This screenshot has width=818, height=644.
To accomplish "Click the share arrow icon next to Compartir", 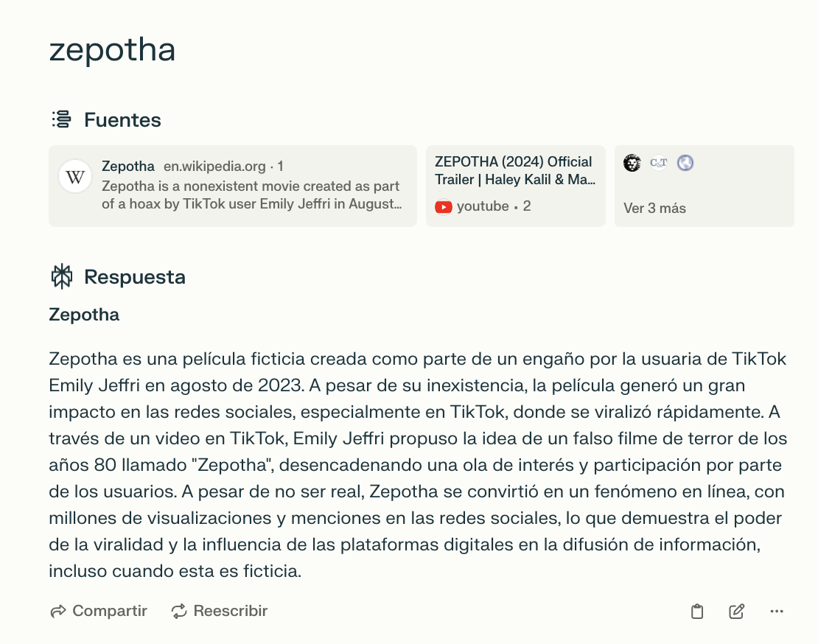I will click(x=57, y=611).
